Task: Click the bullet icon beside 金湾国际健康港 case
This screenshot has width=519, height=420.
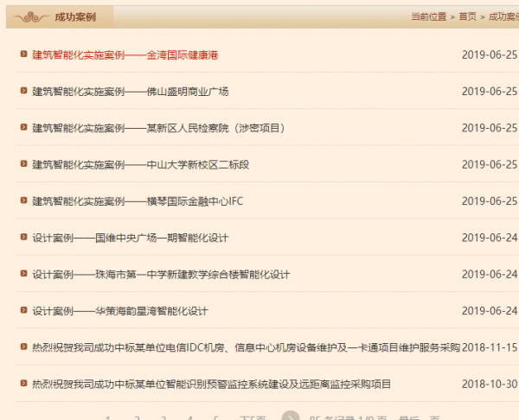Action: (24, 54)
